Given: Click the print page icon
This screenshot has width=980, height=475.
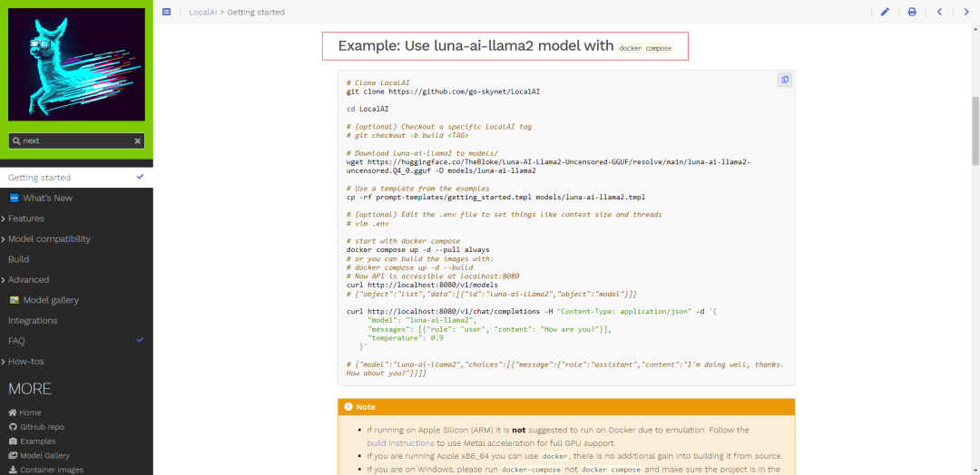Looking at the screenshot, I should [912, 12].
